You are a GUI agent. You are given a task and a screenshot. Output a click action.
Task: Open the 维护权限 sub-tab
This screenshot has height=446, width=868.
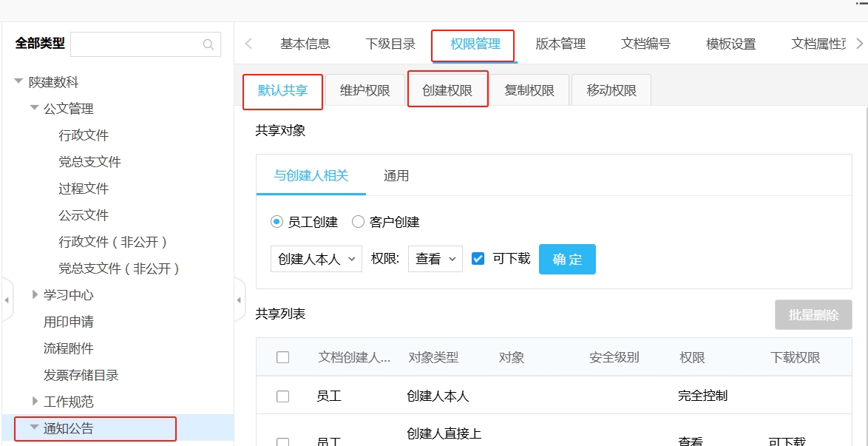365,91
